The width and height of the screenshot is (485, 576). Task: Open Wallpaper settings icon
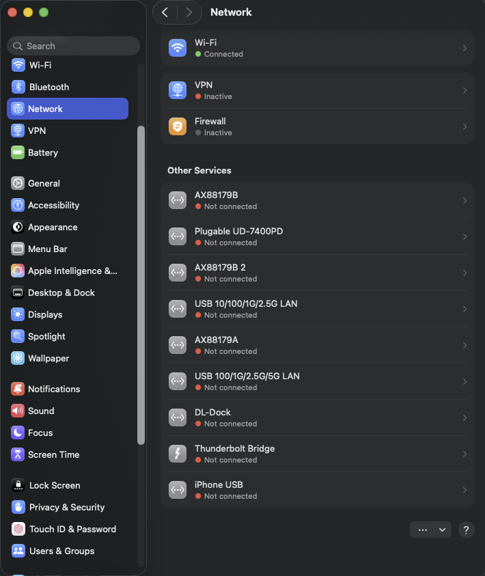coord(18,359)
